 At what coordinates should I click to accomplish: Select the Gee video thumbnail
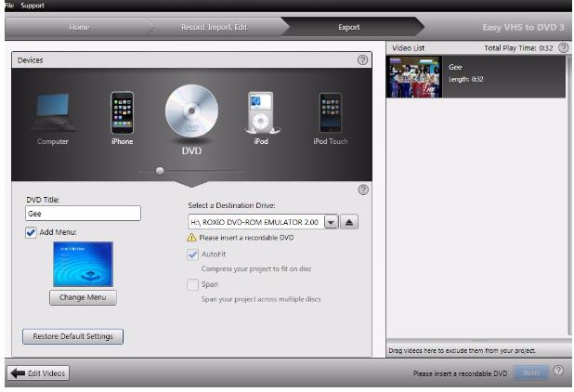414,77
